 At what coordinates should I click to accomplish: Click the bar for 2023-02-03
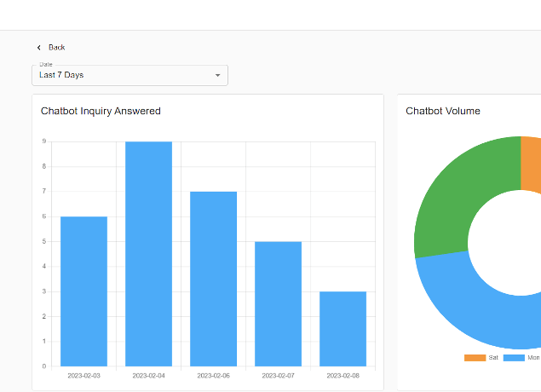[83, 291]
